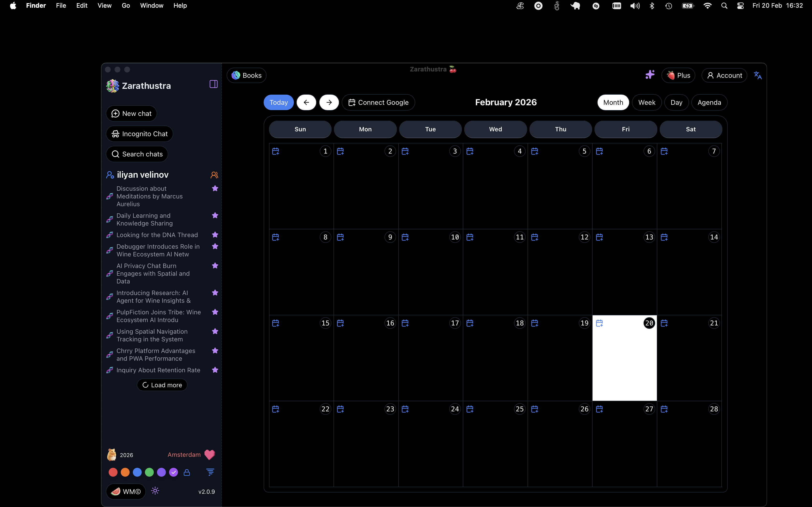812x507 pixels.
Task: Click the blue tornado filter icon
Action: pyautogui.click(x=210, y=472)
